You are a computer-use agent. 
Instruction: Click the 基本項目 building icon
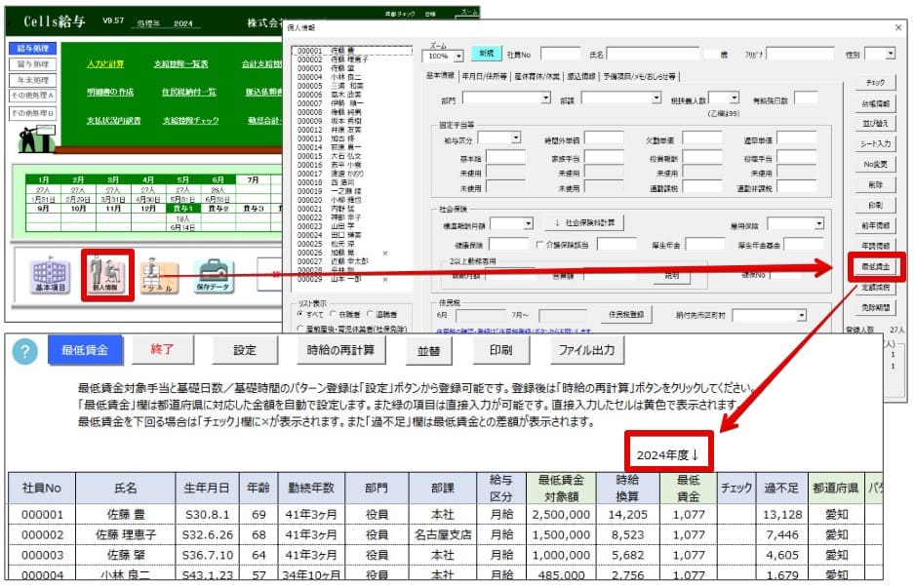51,275
